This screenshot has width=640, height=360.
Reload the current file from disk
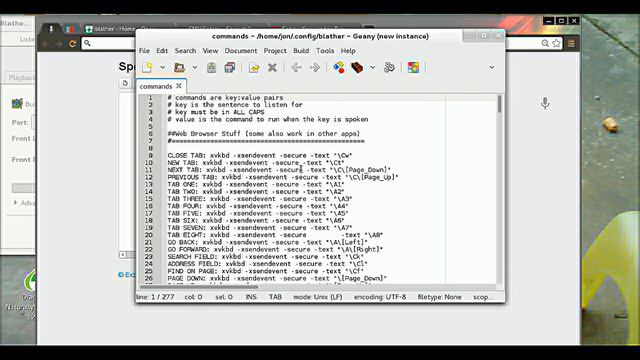point(254,67)
